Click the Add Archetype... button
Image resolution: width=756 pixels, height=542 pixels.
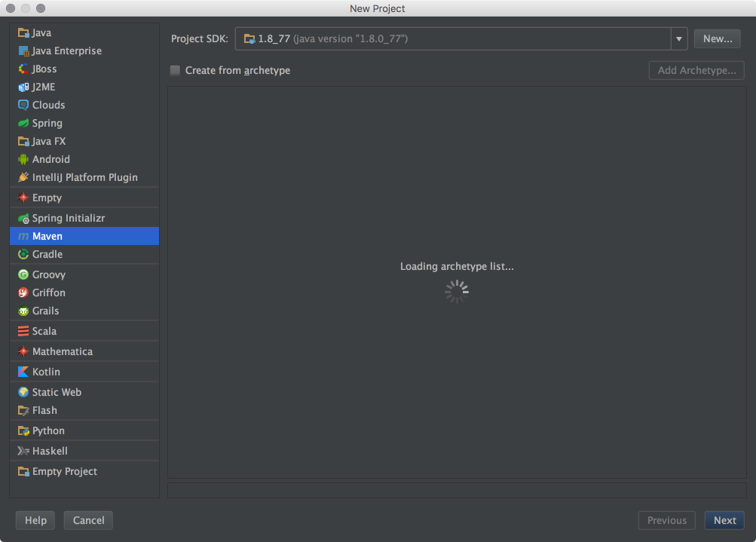click(696, 70)
